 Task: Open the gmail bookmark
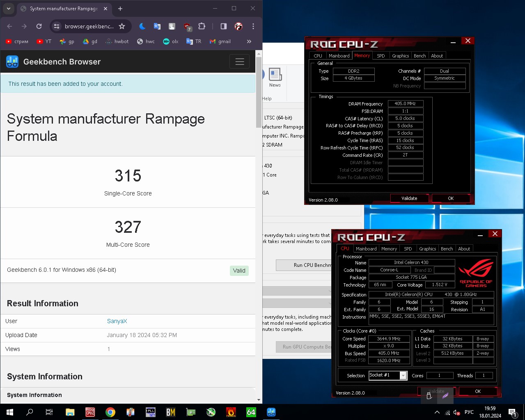pos(220,41)
